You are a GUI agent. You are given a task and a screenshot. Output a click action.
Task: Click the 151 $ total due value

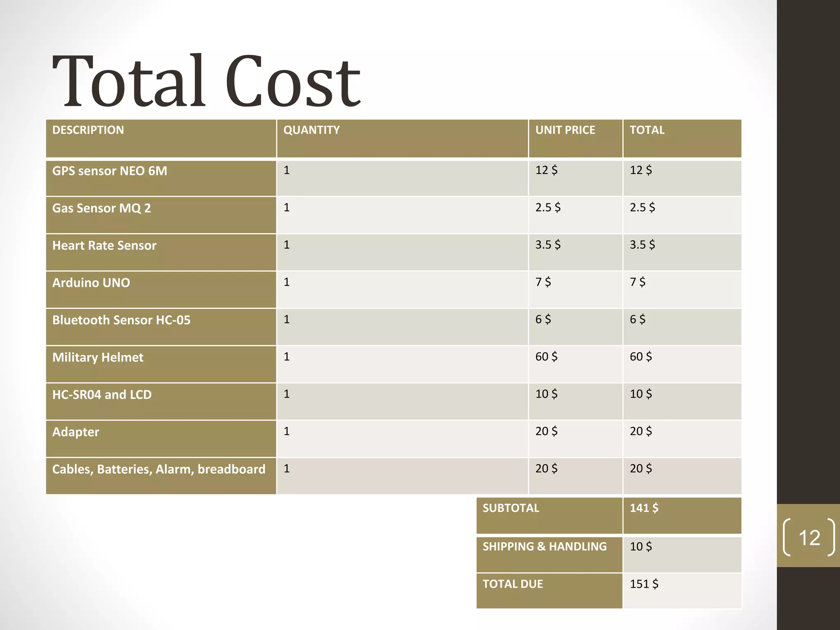[644, 584]
